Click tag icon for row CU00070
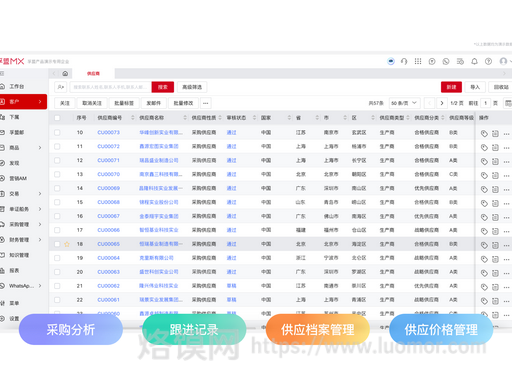 tap(484, 176)
